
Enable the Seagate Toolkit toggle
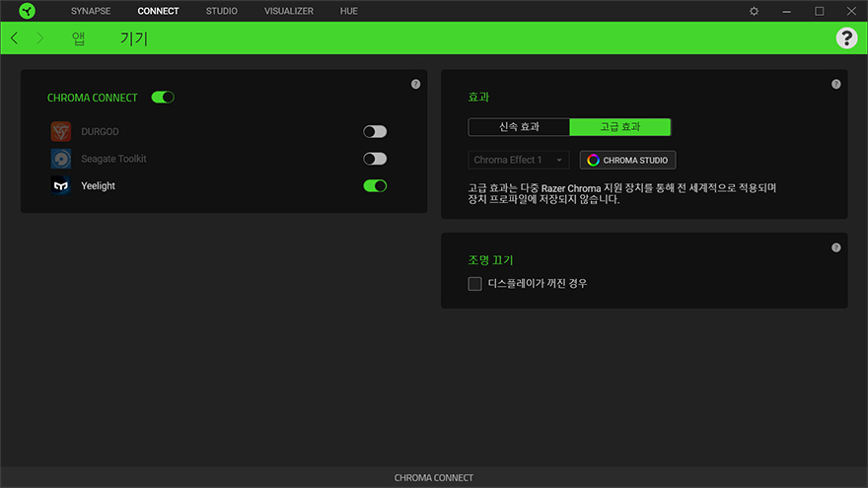(x=375, y=159)
